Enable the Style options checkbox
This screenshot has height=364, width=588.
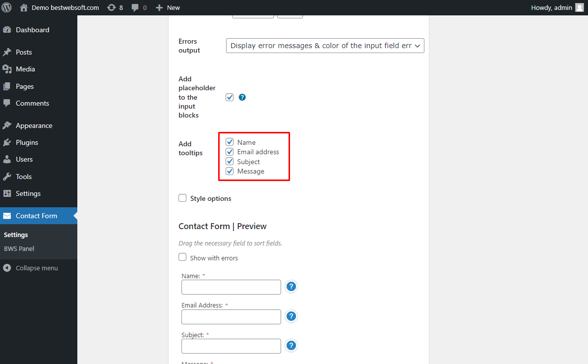[182, 198]
